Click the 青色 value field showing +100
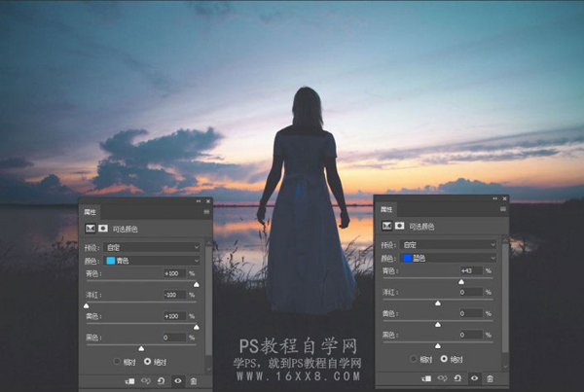 click(x=174, y=273)
